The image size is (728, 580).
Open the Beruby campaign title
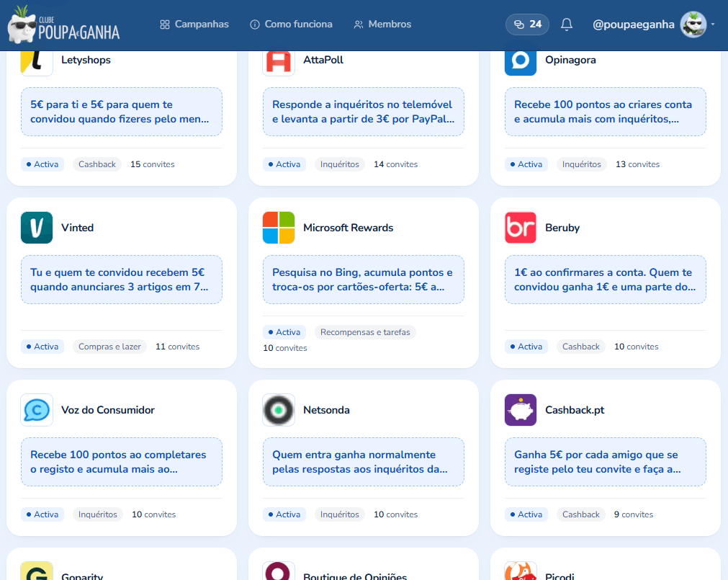coord(562,228)
